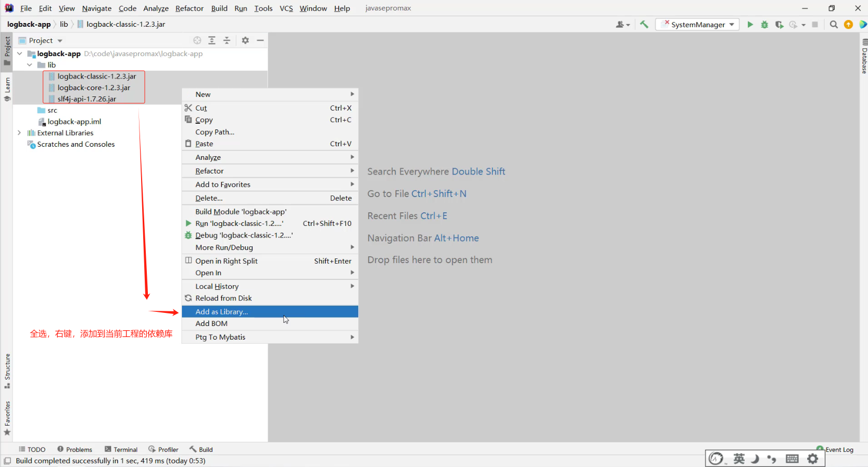Collapse the lib folder node

click(x=30, y=65)
